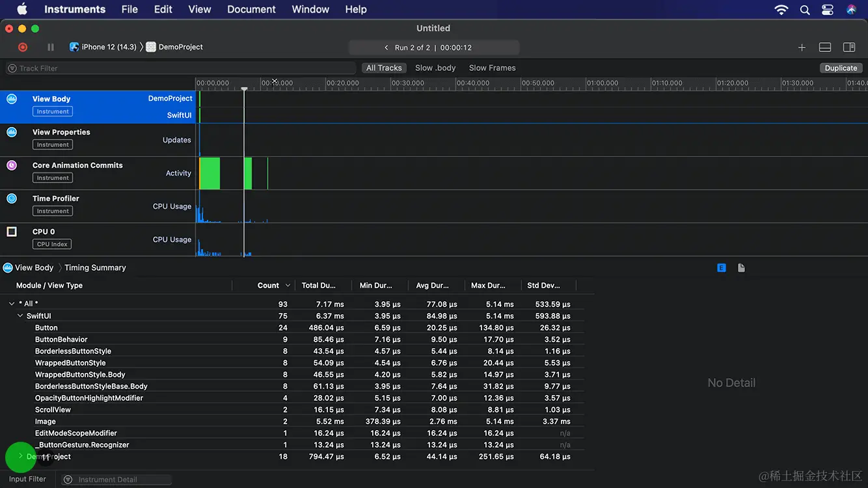
Task: Open the Input Filter selector
Action: [x=27, y=479]
